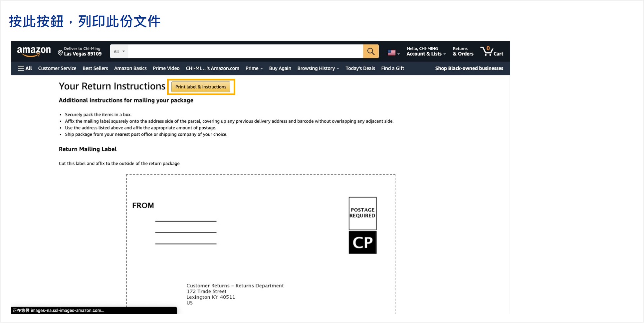
Task: Click Additional instructions for mailing heading
Action: [x=126, y=100]
